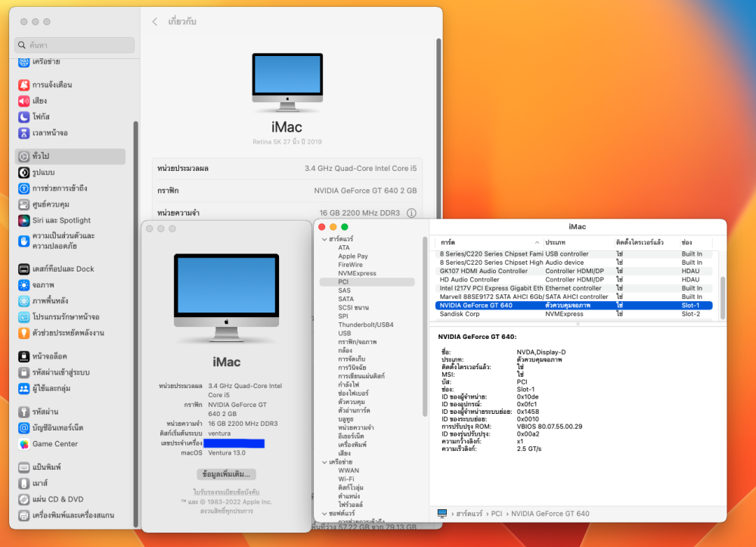
Task: Select FireWire in hardware tree
Action: [x=351, y=265]
